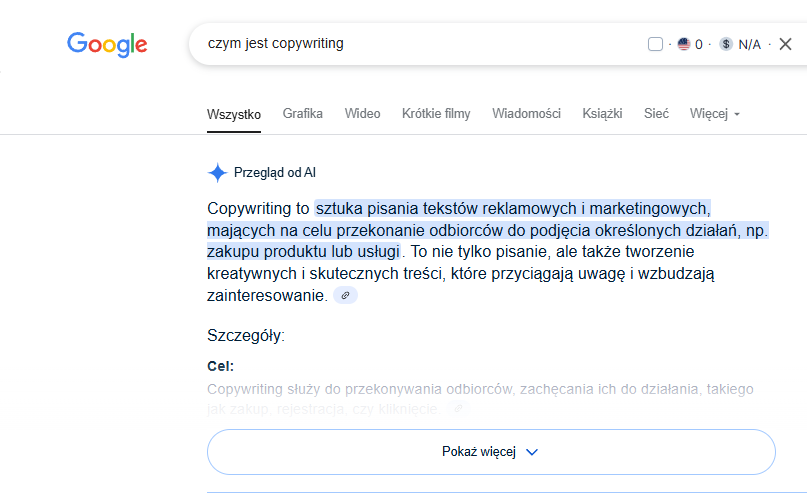The height and width of the screenshot is (504, 807).
Task: Switch to the Grafika tab
Action: click(302, 114)
